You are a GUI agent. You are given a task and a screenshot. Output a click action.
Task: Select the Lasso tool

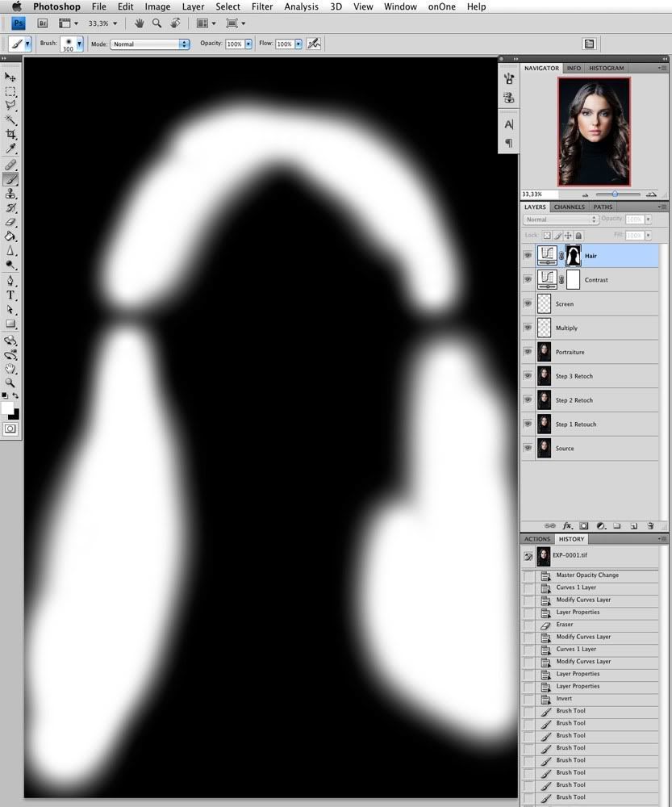coord(10,106)
